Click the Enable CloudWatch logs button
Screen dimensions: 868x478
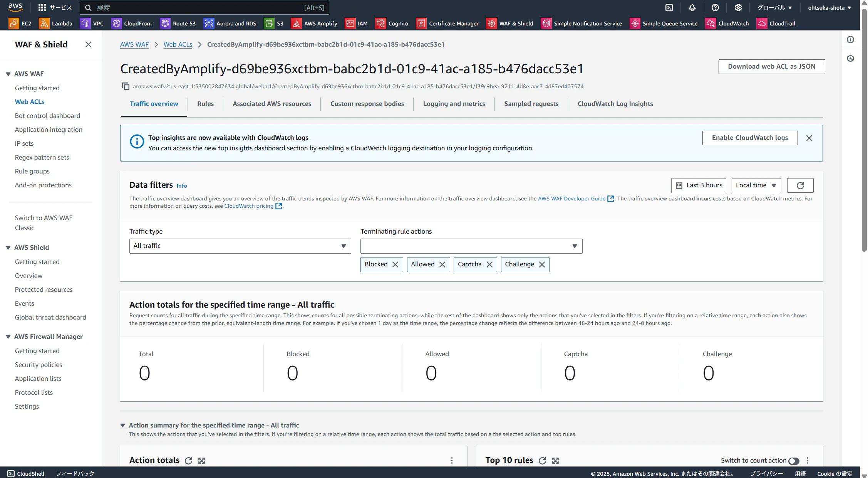[750, 138]
